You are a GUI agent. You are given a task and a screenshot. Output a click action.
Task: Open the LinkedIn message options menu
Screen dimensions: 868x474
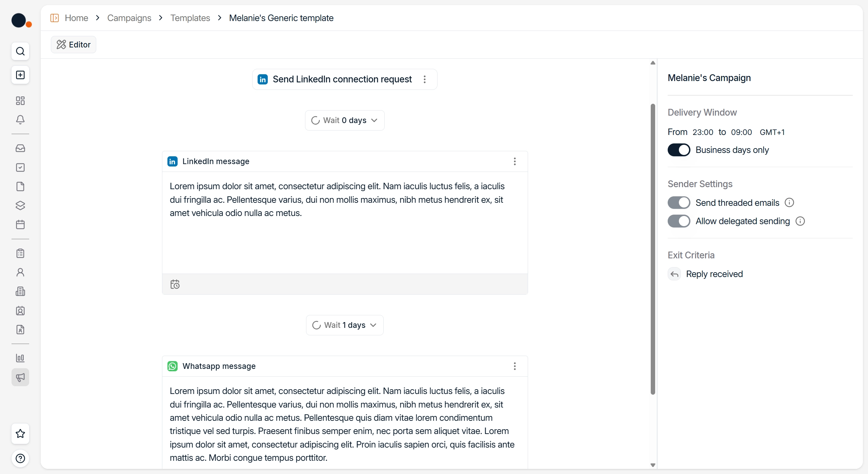pyautogui.click(x=514, y=161)
